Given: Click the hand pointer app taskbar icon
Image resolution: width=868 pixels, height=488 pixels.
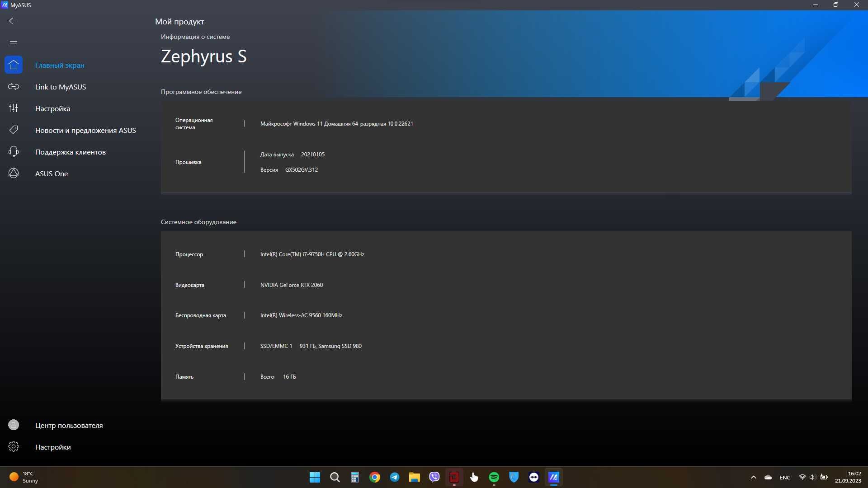Looking at the screenshot, I should click(474, 477).
